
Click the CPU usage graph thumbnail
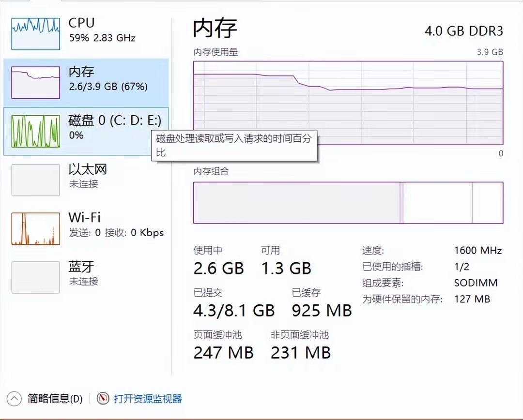click(x=35, y=33)
